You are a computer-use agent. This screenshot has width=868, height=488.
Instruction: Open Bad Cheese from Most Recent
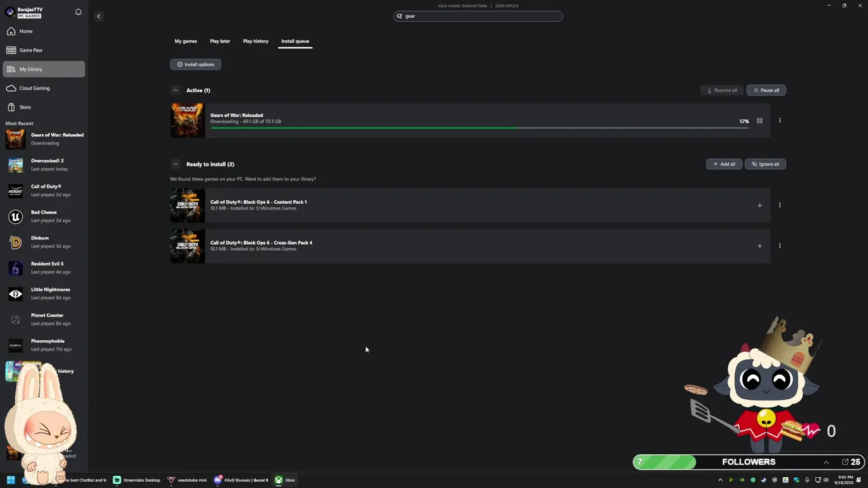(45, 216)
